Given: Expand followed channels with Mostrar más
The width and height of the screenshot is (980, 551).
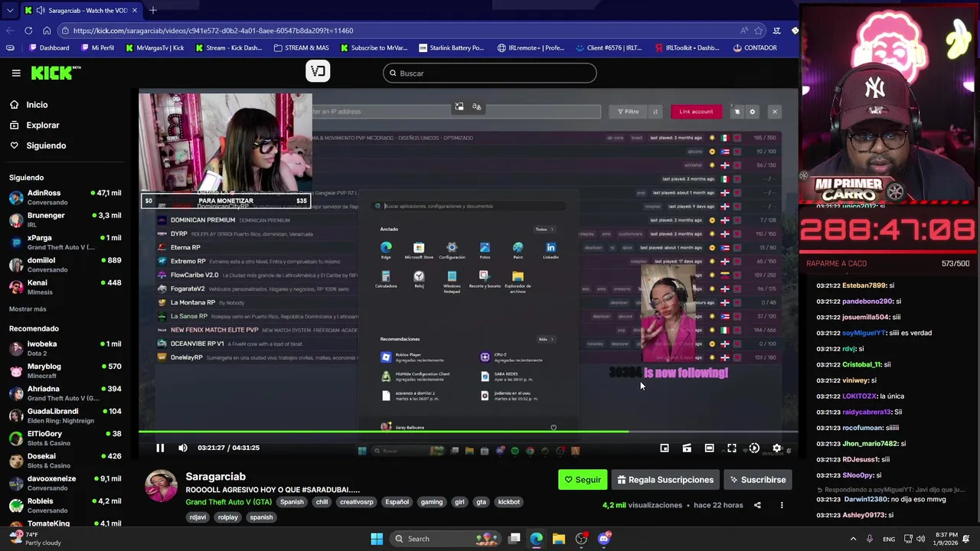Looking at the screenshot, I should (28, 309).
